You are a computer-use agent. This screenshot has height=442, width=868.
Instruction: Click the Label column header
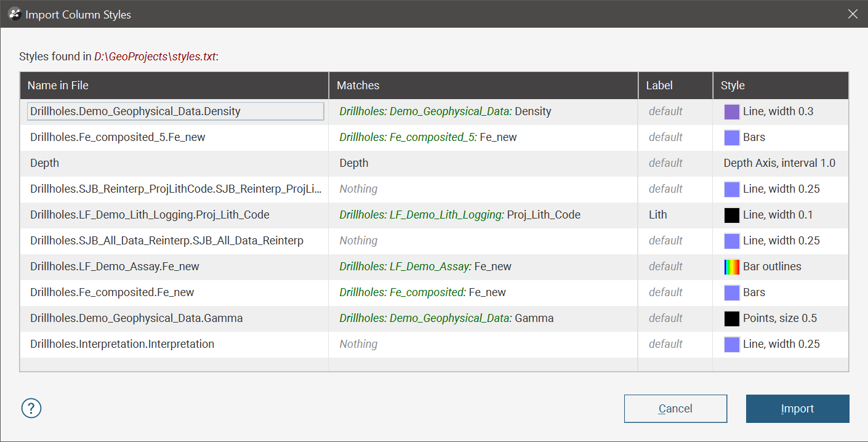(x=675, y=86)
